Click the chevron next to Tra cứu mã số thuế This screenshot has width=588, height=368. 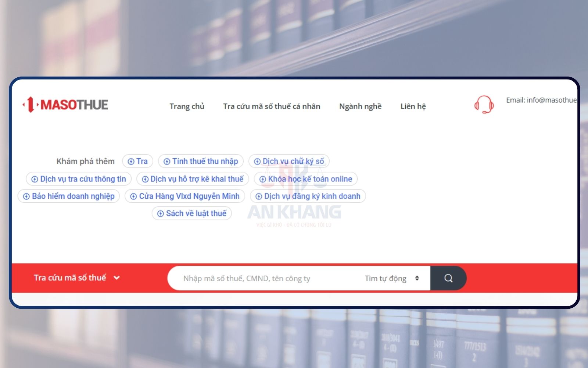(x=117, y=278)
